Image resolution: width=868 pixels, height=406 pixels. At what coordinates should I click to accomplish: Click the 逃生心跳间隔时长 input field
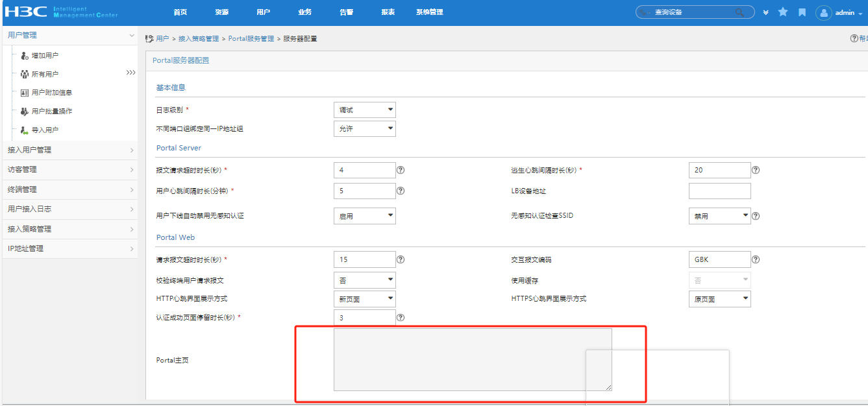(720, 170)
